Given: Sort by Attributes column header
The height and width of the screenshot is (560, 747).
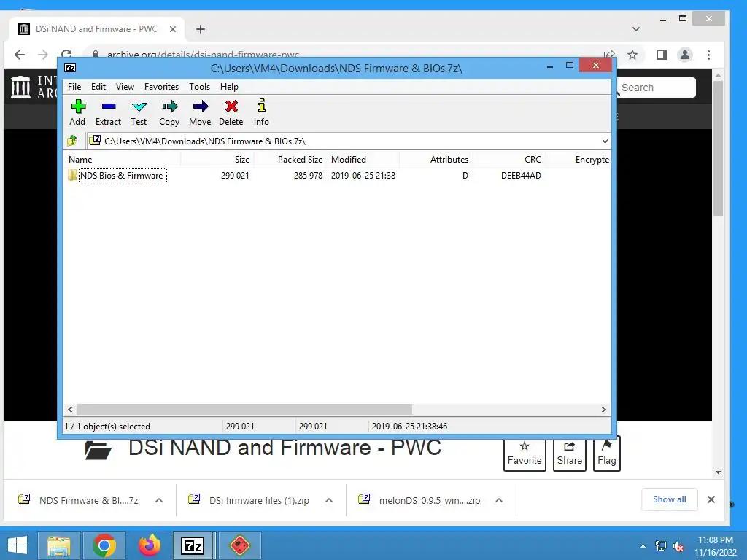Looking at the screenshot, I should (436, 160).
